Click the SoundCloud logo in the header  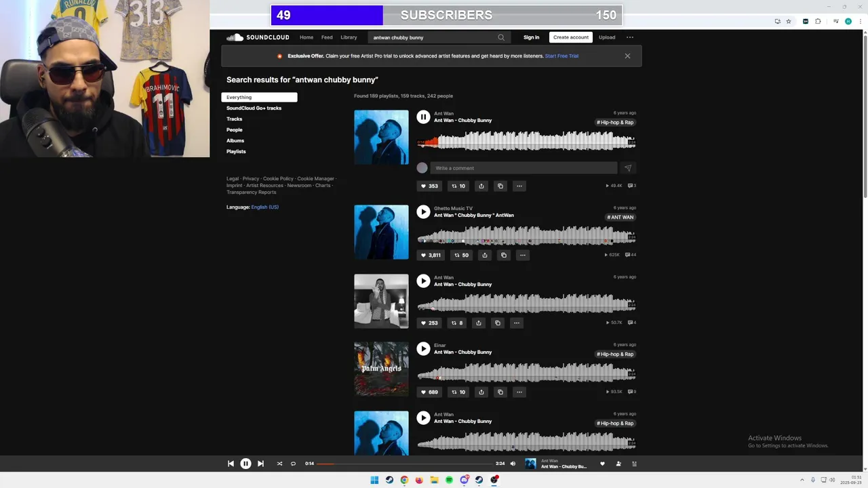pos(258,37)
